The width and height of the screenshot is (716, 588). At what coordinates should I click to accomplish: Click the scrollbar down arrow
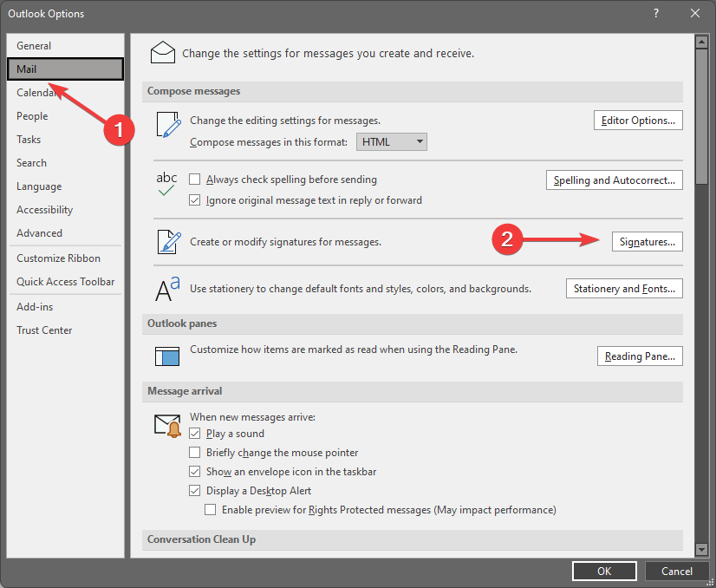click(701, 549)
